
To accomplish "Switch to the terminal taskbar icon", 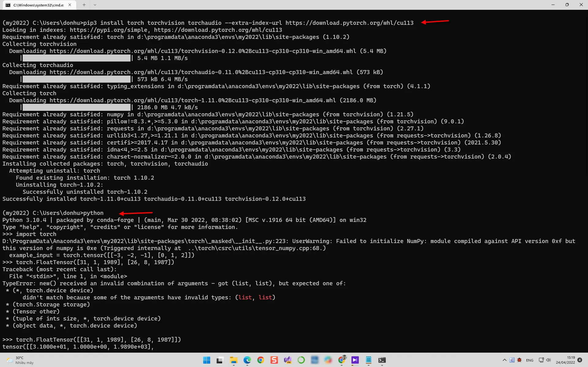I will (x=382, y=360).
